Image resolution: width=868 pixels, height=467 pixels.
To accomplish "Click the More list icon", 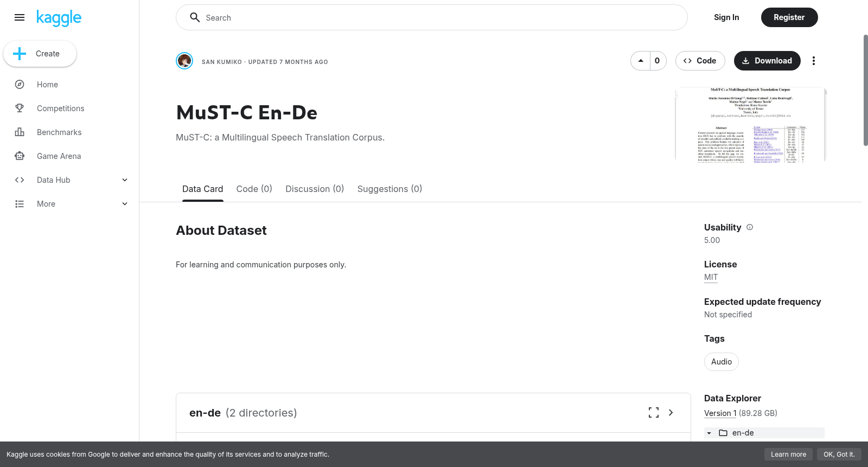I will coord(20,204).
